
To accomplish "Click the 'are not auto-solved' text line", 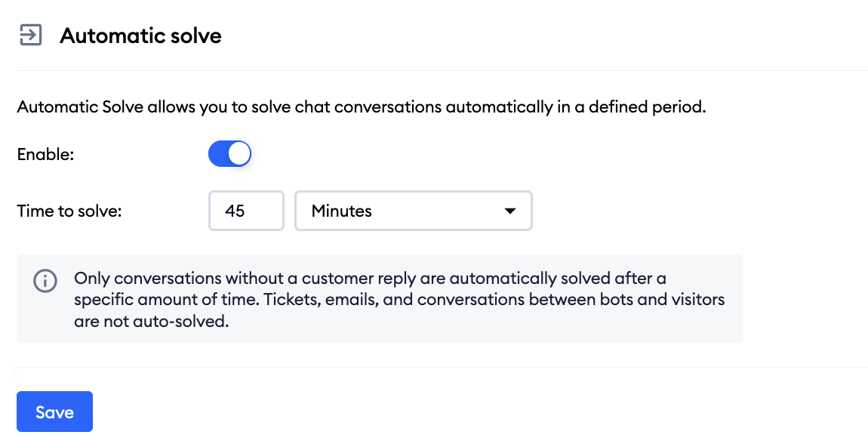I will [x=152, y=321].
